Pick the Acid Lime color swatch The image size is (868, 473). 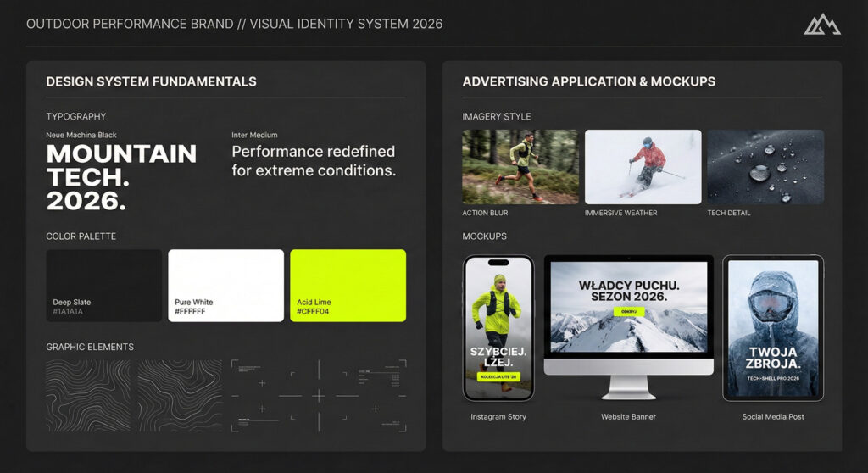click(x=348, y=286)
